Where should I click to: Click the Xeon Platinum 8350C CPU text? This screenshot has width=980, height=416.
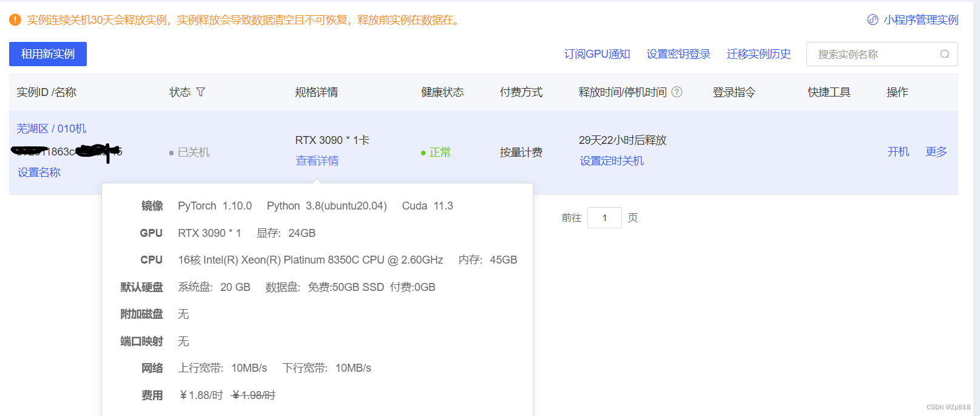(311, 260)
